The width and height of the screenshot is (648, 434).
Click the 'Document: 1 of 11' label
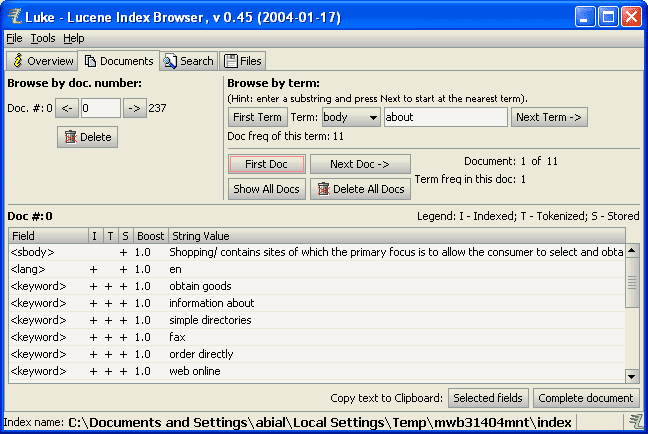(511, 161)
